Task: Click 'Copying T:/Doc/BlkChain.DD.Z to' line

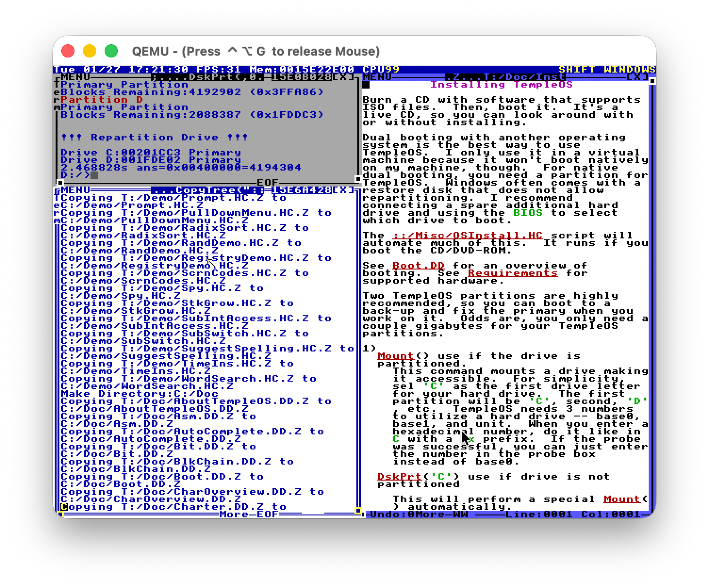Action: click(177, 461)
